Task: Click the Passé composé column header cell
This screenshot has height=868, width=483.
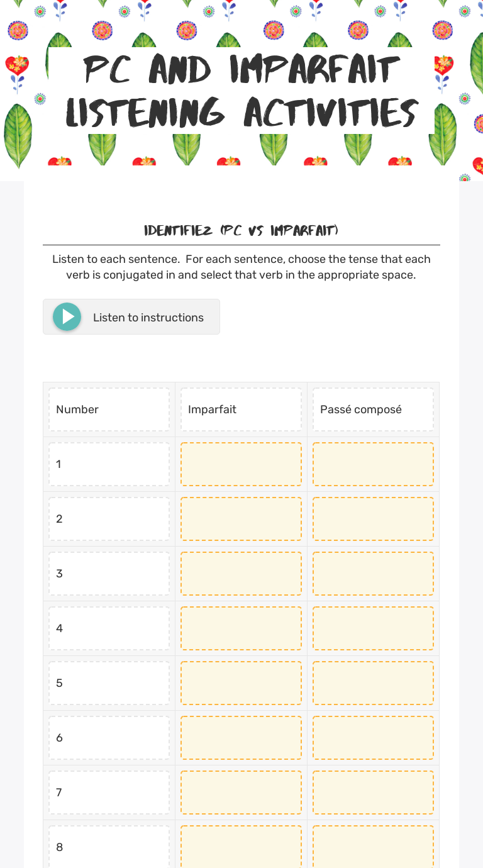Action: tap(373, 409)
